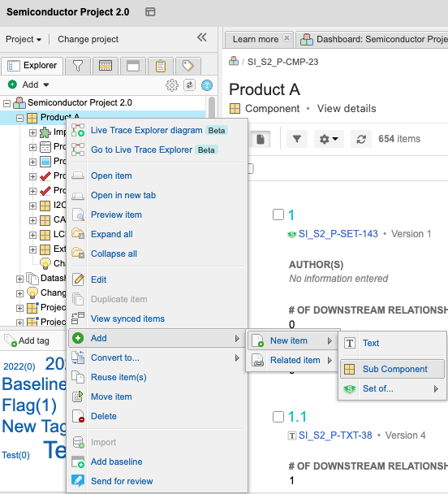Expand the Datasheet tree node
Screen dimensions: 448x494
19,279
